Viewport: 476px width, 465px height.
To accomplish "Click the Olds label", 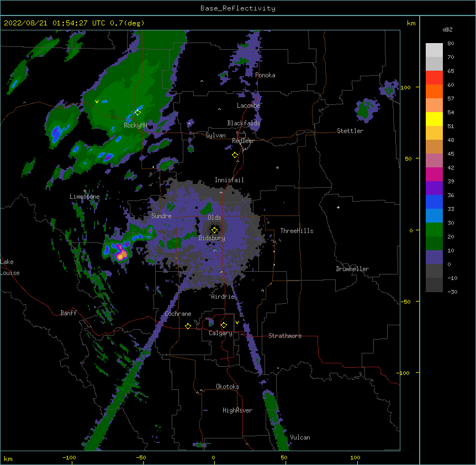I will coord(214,218).
